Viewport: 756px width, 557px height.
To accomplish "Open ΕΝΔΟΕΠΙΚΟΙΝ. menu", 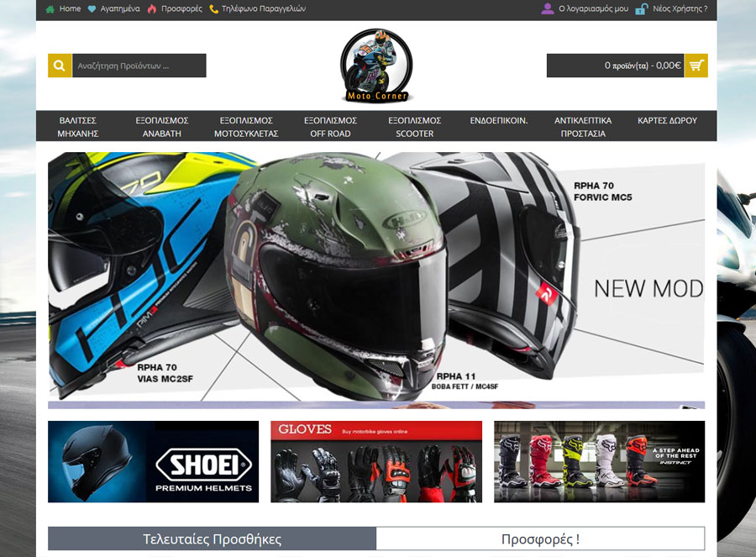I will point(499,121).
